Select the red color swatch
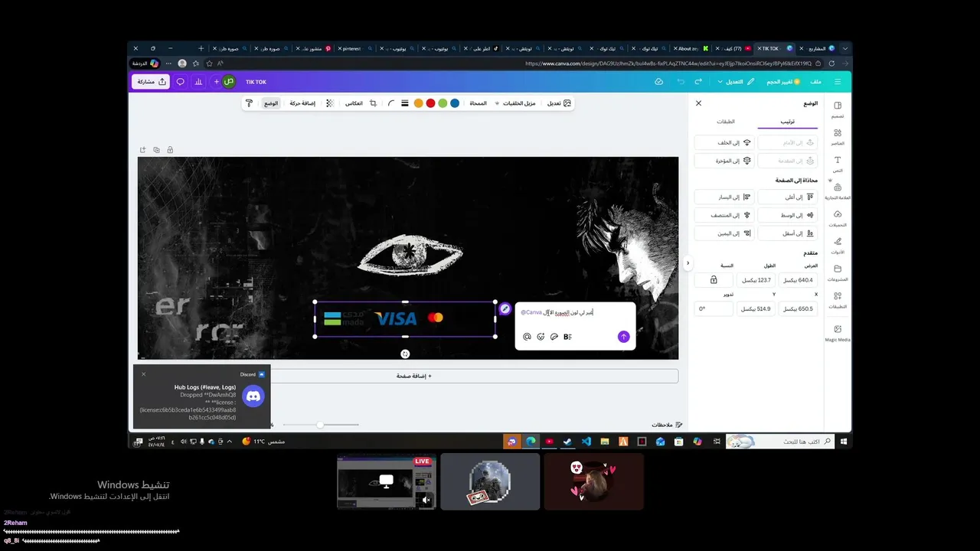 [x=430, y=103]
